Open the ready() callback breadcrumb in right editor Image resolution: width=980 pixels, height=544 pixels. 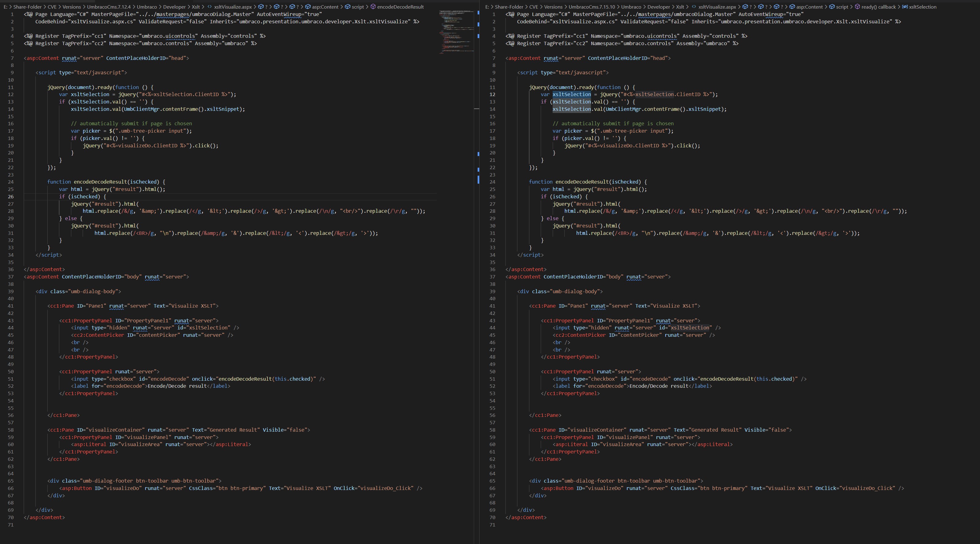[879, 7]
